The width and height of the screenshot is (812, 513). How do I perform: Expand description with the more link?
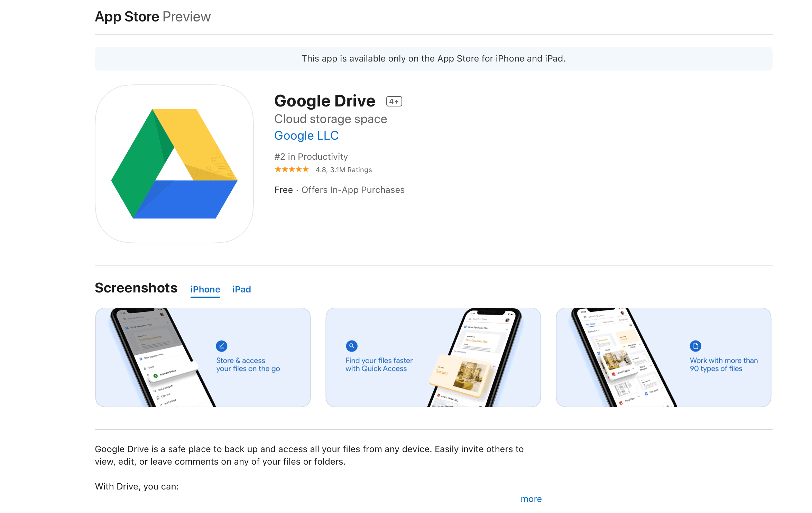pos(531,499)
